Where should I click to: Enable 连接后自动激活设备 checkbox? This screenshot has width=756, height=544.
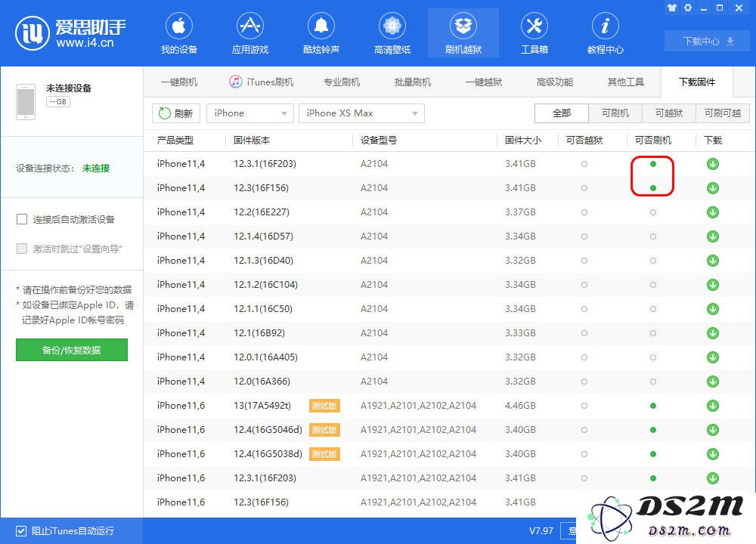[x=22, y=219]
